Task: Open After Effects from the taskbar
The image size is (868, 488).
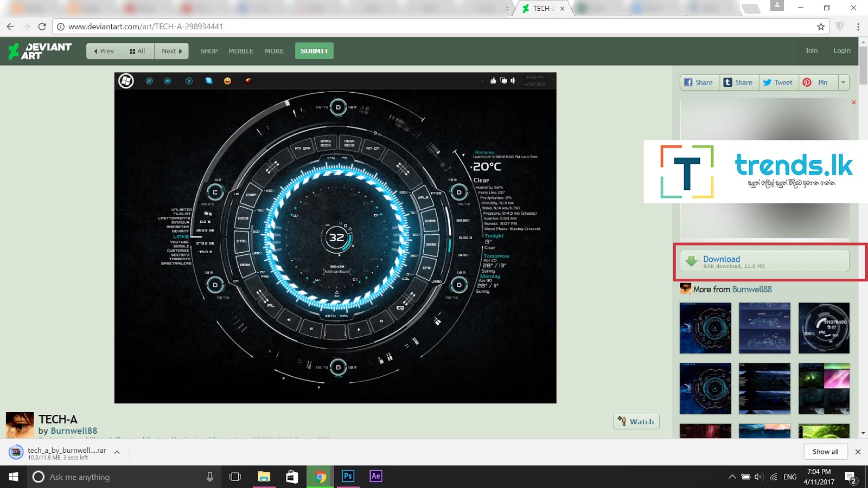Action: click(x=376, y=477)
